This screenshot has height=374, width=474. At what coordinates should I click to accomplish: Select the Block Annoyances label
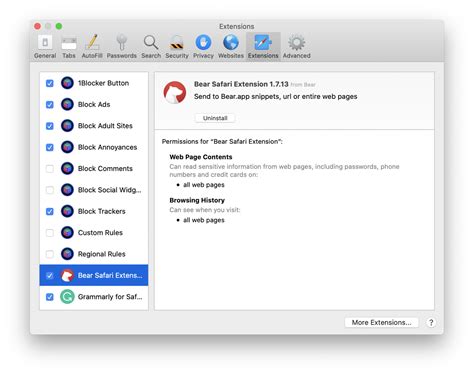pyautogui.click(x=107, y=147)
